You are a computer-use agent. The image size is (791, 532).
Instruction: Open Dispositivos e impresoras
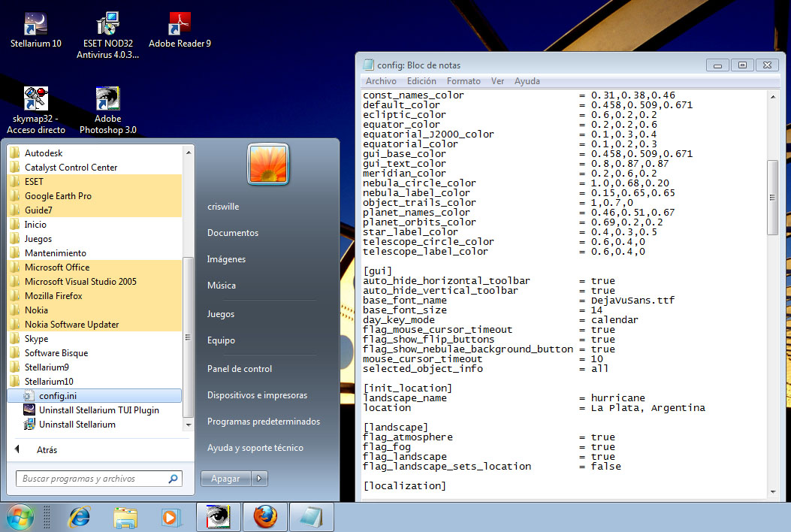click(257, 395)
